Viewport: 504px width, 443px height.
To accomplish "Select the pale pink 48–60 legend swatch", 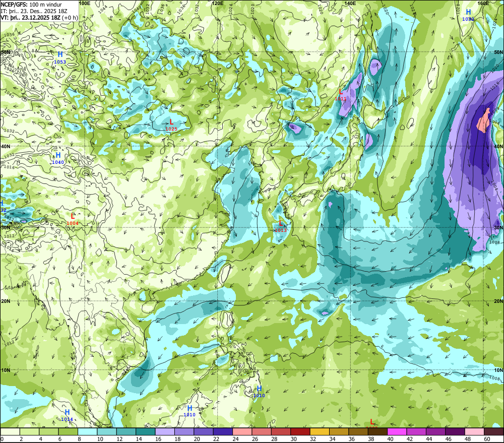I will click(474, 432).
